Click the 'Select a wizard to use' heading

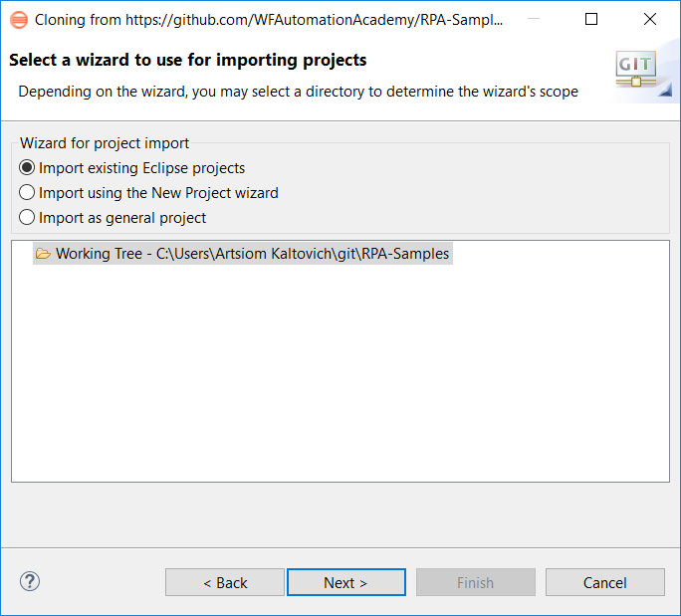187,60
